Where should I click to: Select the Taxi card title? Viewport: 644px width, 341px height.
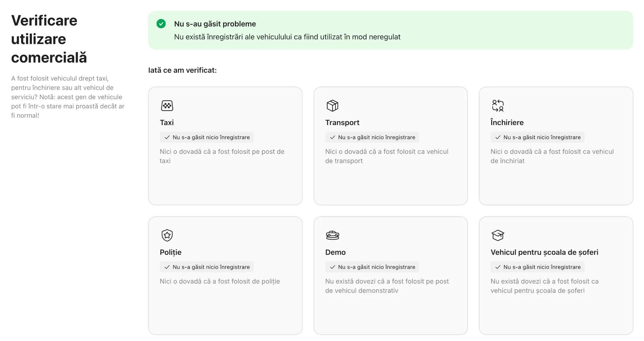coord(167,122)
